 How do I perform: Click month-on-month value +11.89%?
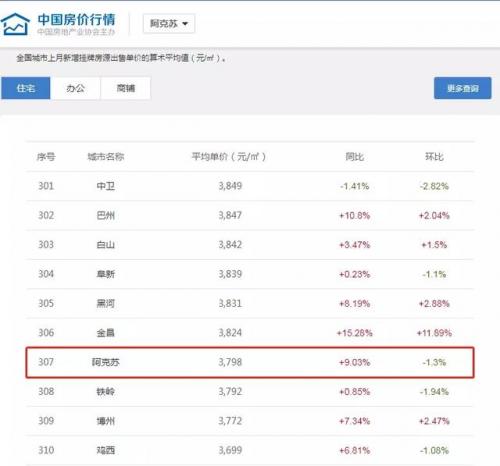(x=434, y=333)
